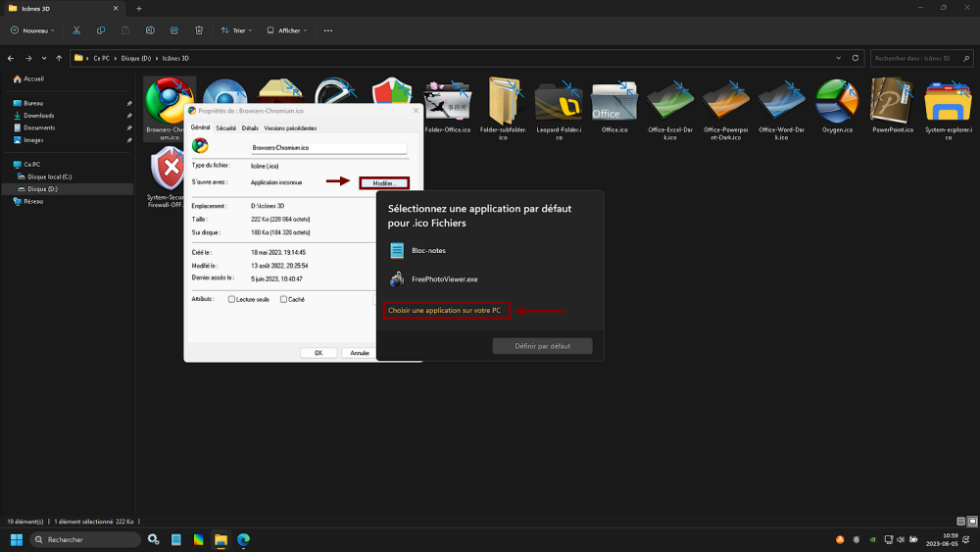The image size is (980, 552).
Task: Click the Windows Start button
Action: point(17,539)
